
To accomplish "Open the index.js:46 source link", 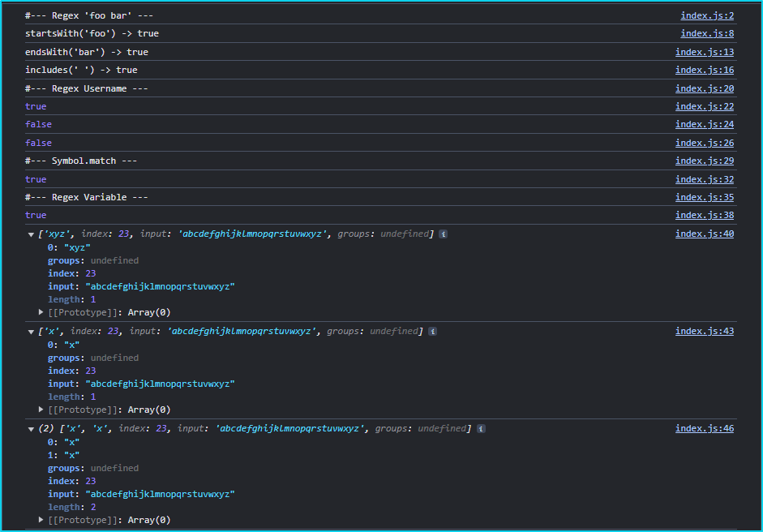I will (x=705, y=428).
